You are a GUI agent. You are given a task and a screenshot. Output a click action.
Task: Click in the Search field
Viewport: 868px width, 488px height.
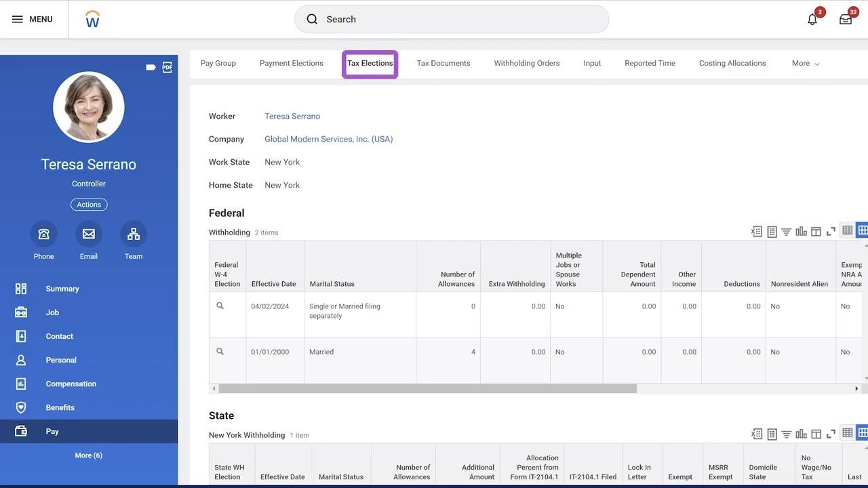pyautogui.click(x=452, y=19)
